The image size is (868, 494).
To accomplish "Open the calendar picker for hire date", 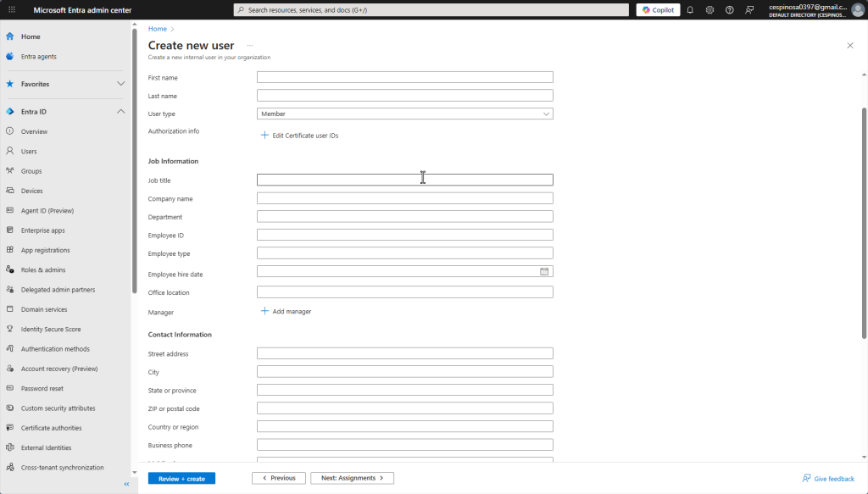I will (x=544, y=272).
